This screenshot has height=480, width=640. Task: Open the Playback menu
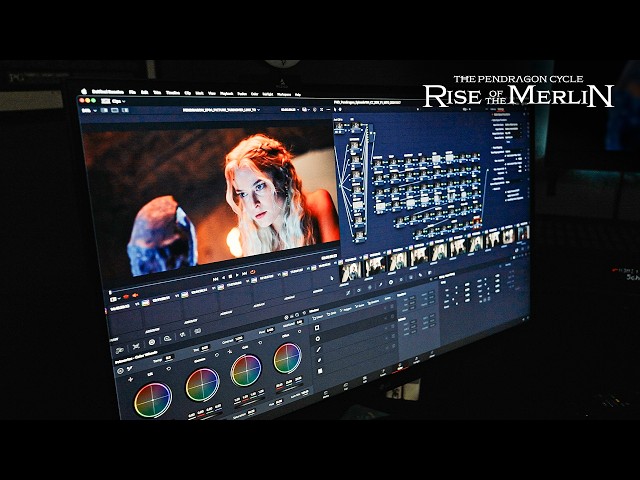[227, 93]
